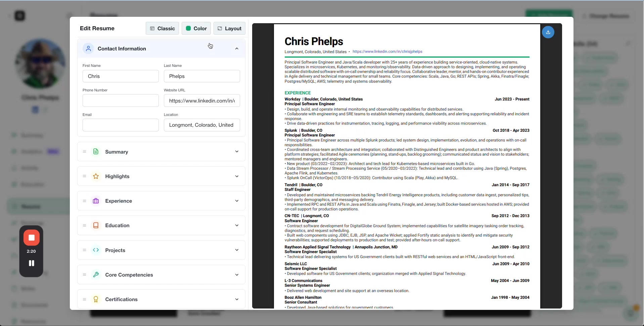Pause the screen recording

pos(31,263)
